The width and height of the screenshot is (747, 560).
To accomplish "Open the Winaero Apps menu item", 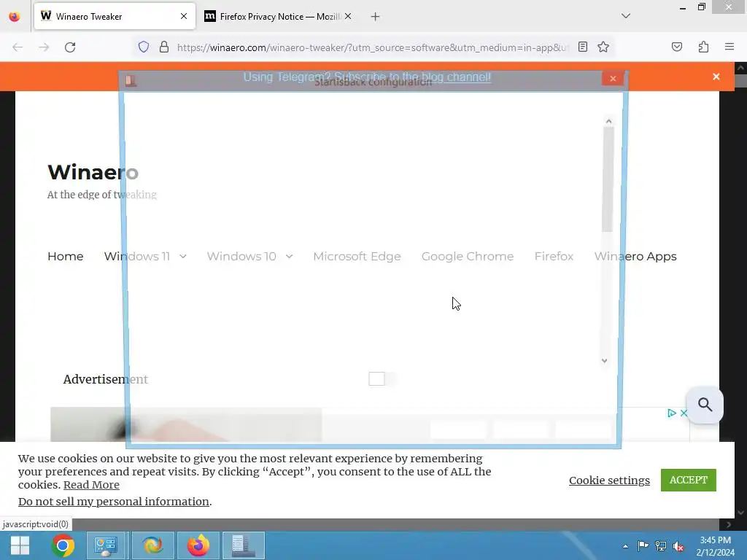I will tap(635, 256).
